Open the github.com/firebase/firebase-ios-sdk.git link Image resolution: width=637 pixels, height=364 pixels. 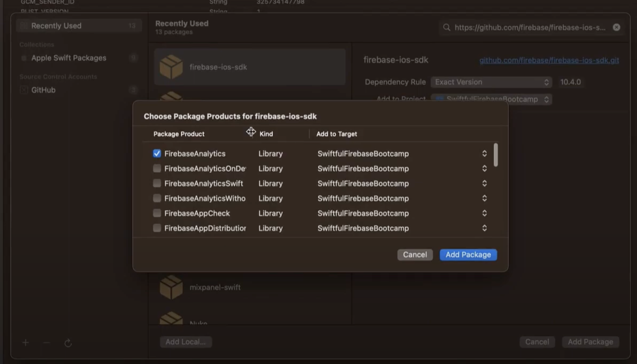pos(549,60)
